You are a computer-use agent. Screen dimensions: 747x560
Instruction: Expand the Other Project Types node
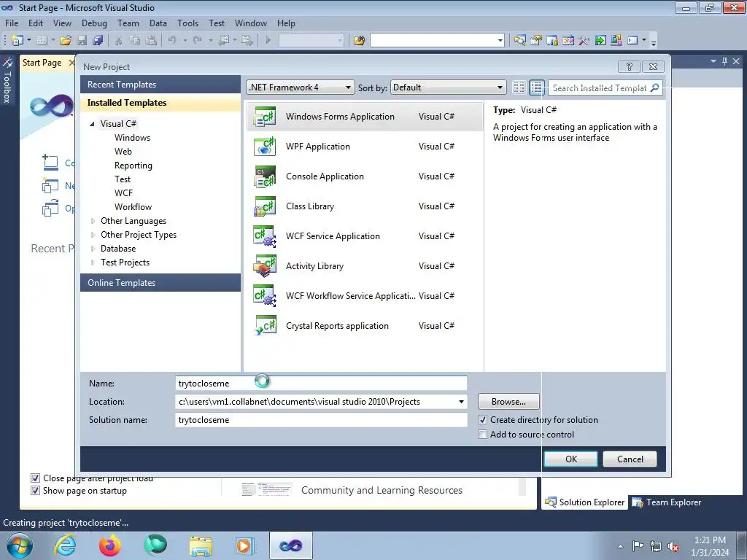point(93,235)
